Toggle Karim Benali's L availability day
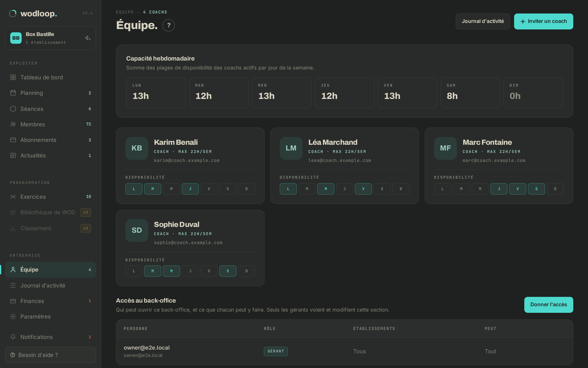588x368 pixels. tap(134, 189)
